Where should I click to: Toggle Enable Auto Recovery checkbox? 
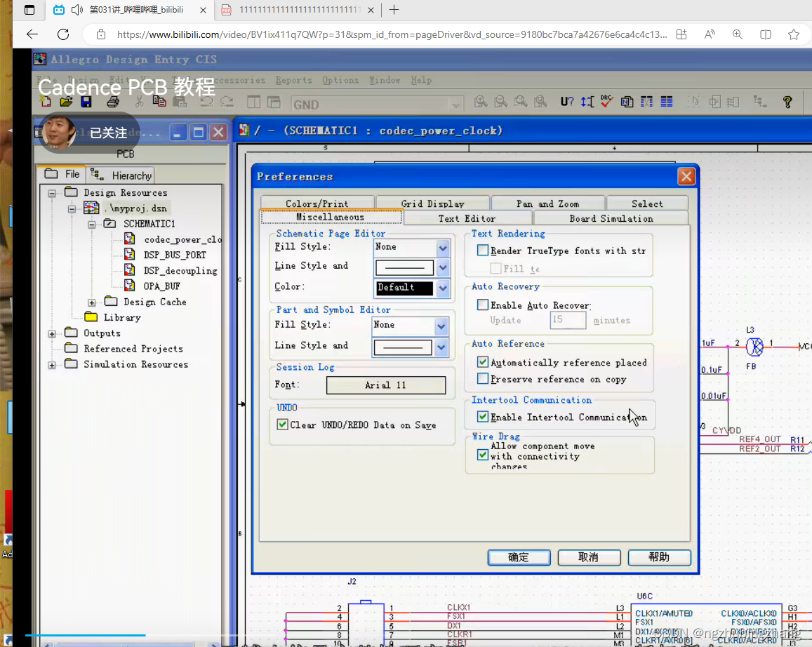coord(483,305)
